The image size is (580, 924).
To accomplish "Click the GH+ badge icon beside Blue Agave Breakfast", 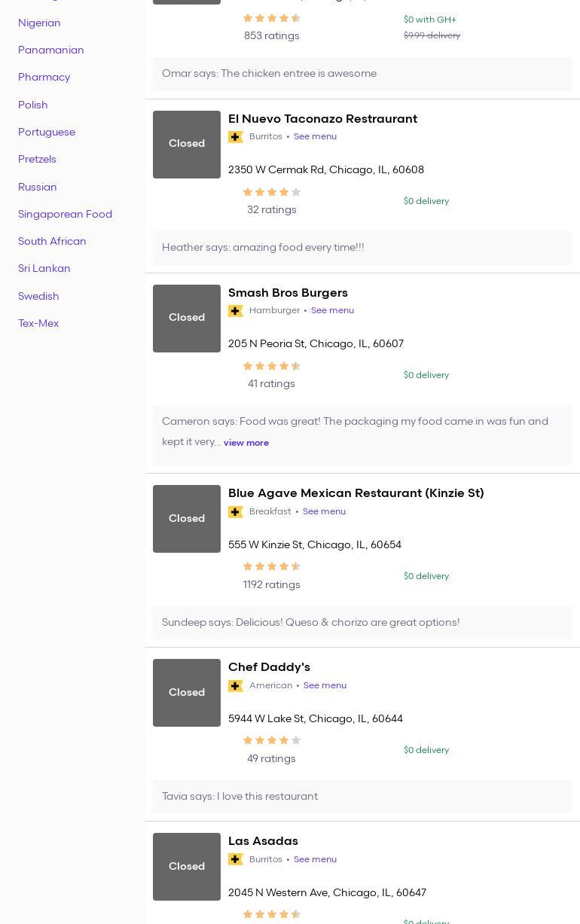I will coord(236,512).
